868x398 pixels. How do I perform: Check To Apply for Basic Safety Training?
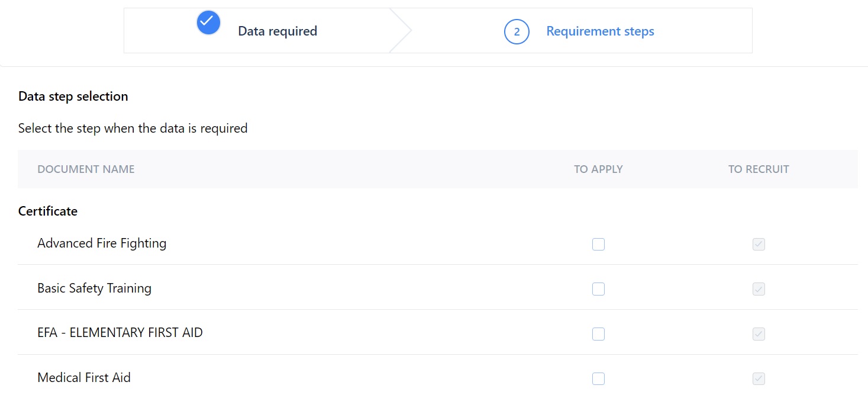pyautogui.click(x=598, y=289)
